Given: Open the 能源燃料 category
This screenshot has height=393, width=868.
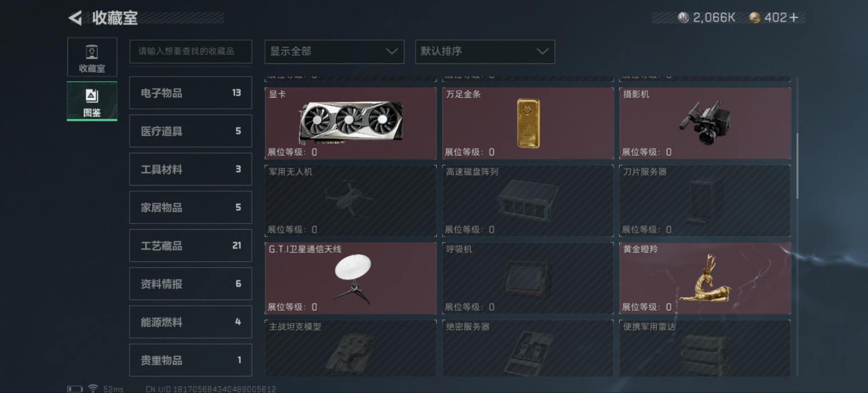Looking at the screenshot, I should 190,322.
